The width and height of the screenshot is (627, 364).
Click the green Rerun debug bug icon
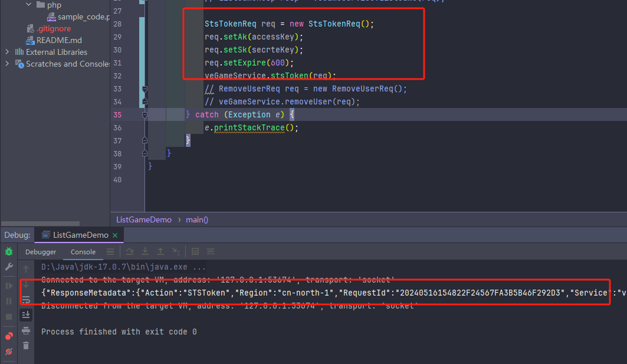(9, 251)
